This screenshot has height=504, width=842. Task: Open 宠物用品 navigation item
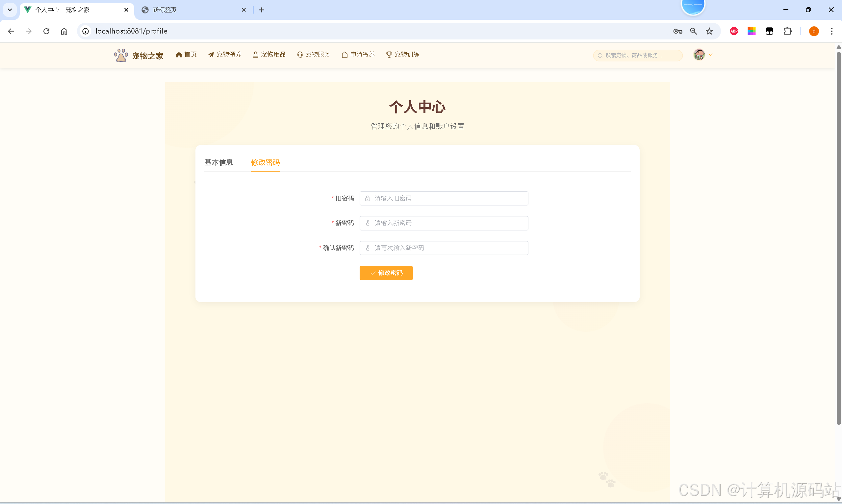point(269,54)
